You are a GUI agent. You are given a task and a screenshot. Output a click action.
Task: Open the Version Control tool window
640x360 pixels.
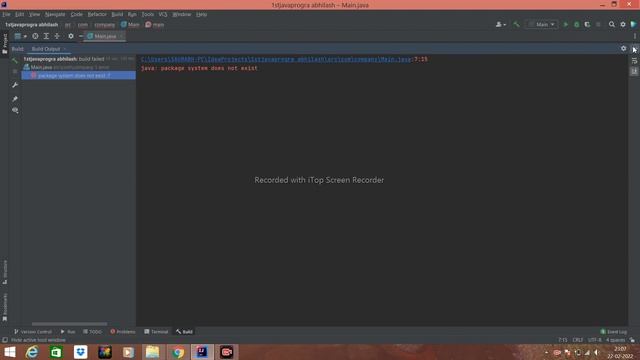(33, 332)
